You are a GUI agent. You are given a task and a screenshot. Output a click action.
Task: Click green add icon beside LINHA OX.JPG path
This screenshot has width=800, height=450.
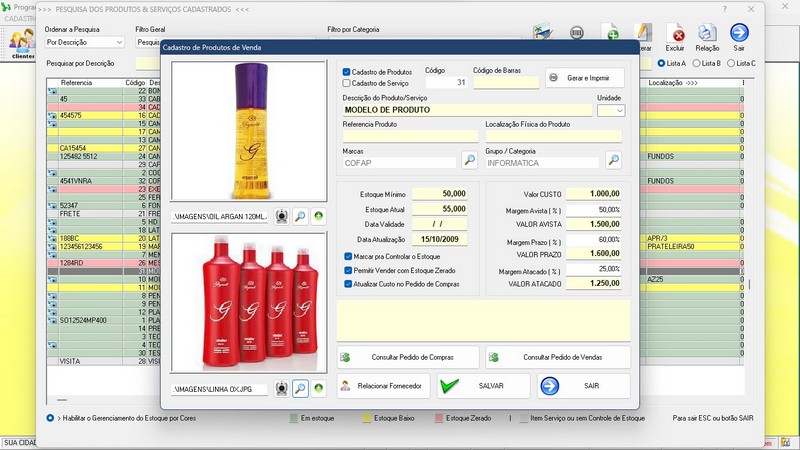318,389
